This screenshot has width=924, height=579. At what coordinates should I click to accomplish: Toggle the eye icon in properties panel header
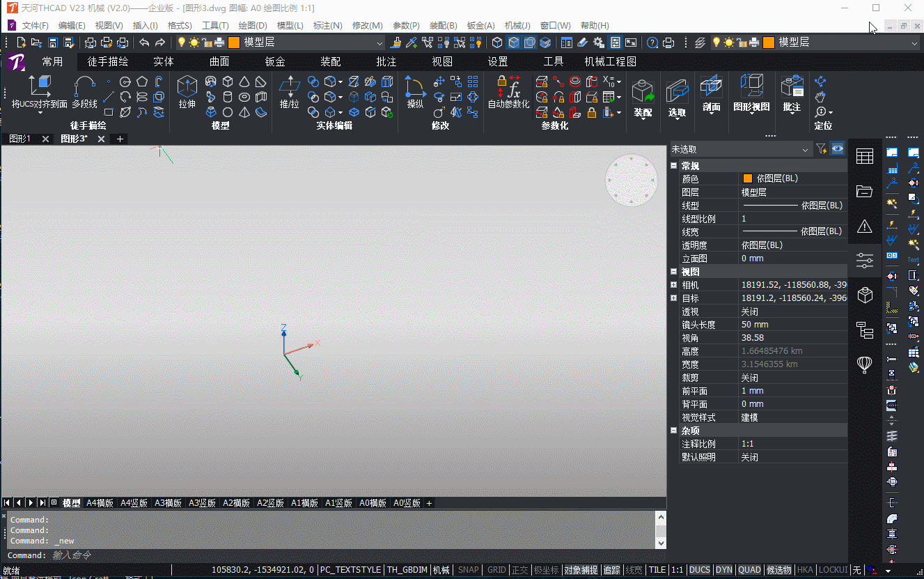pos(838,148)
